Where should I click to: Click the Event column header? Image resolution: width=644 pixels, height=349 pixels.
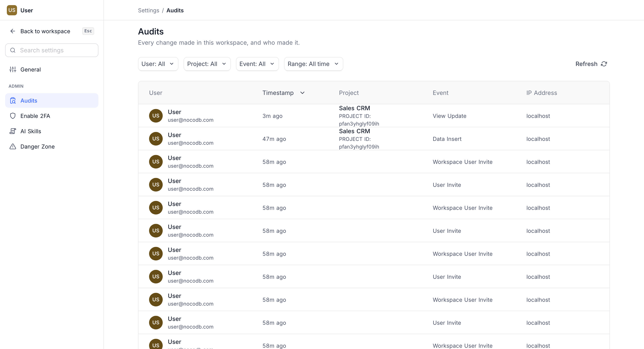click(x=440, y=93)
